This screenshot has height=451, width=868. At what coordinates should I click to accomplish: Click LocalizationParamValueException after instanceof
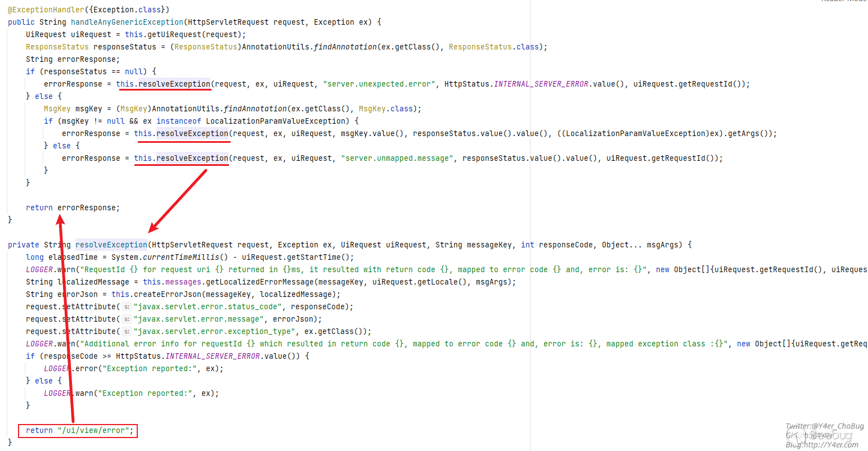click(276, 121)
